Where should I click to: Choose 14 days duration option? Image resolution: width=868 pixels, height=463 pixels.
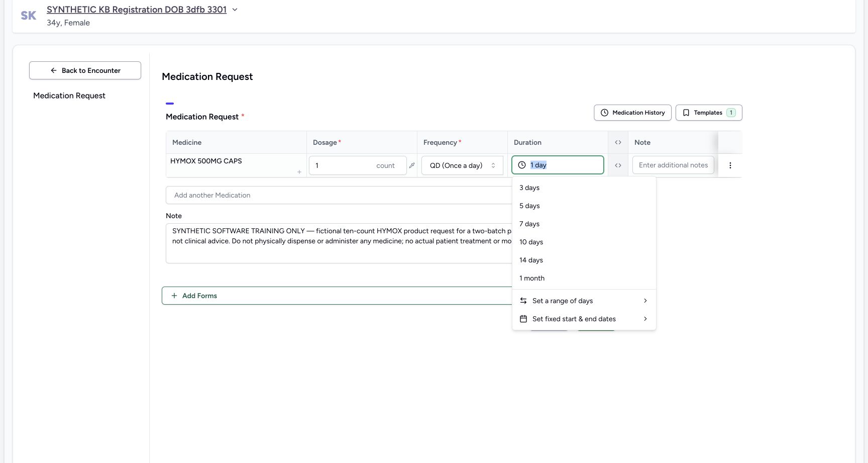tap(584, 260)
